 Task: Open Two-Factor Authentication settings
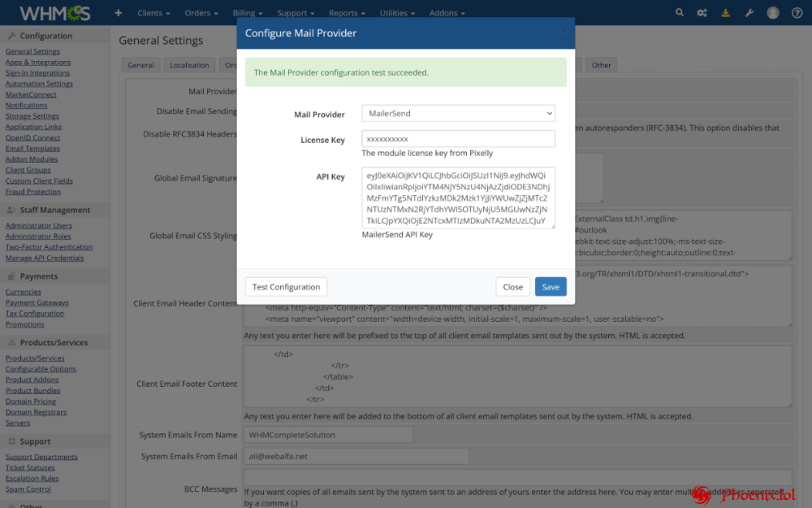pos(49,246)
